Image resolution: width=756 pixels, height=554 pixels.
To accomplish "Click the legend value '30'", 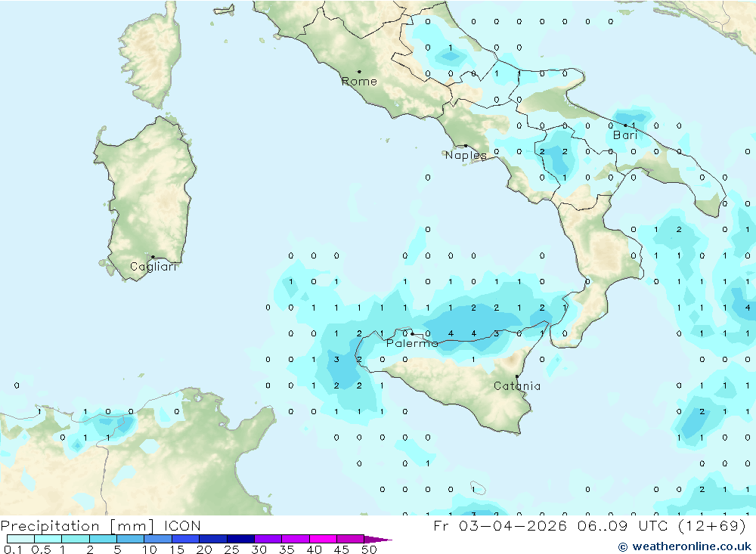I will tap(259, 549).
